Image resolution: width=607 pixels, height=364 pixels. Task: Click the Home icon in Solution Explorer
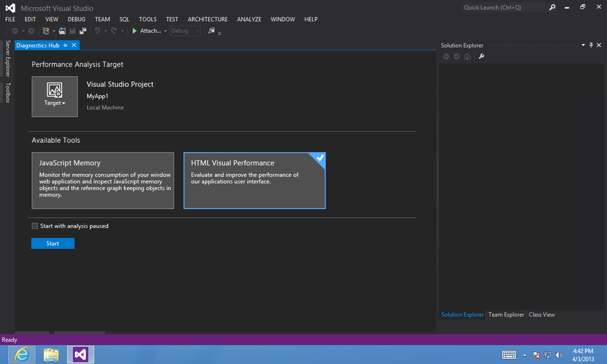(467, 57)
